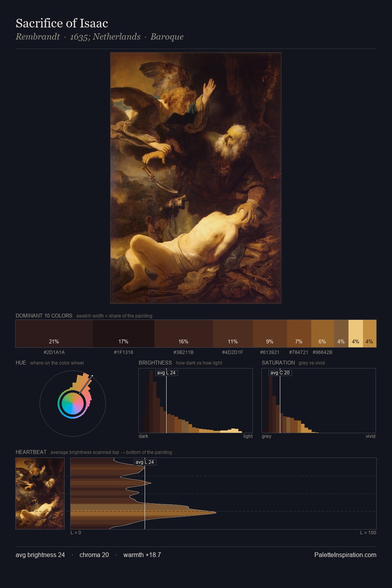Select the golden tan 4% swatch at the palette end

[x=370, y=334]
